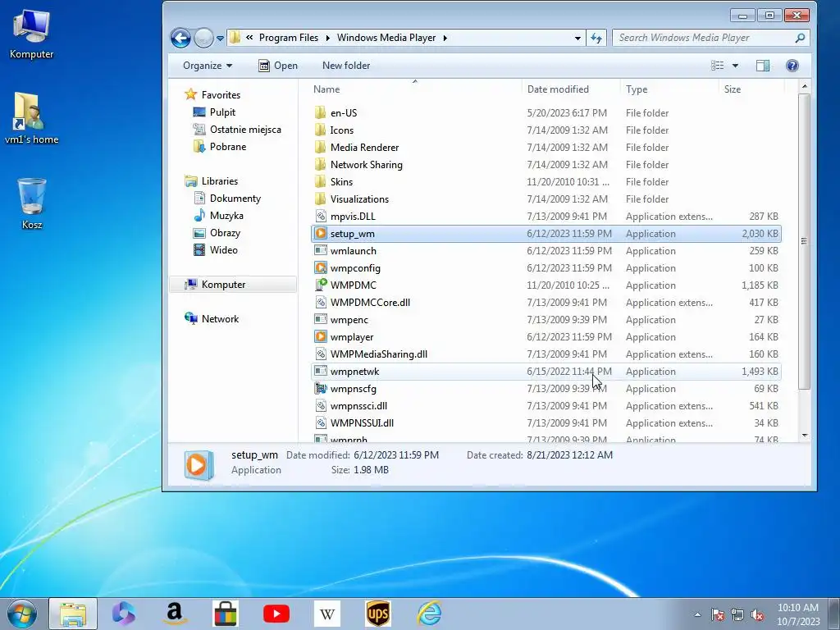Launch YouTube from the taskbar
840x630 pixels.
click(x=276, y=614)
